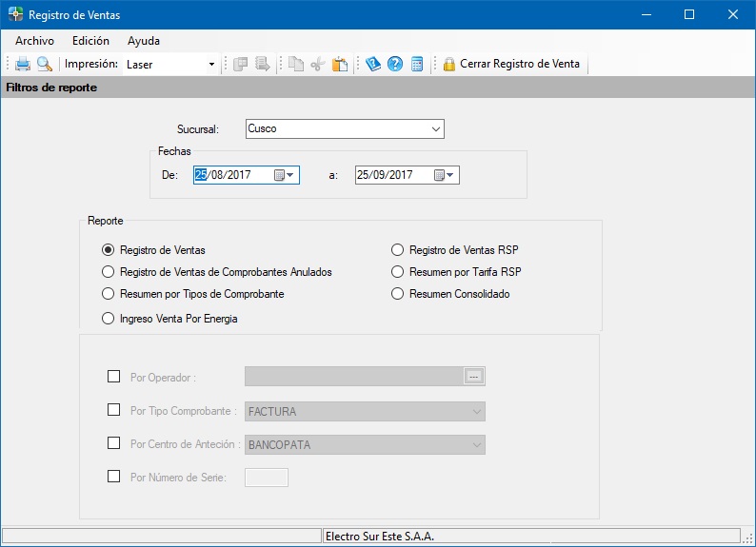Open the help book icon

point(373,65)
